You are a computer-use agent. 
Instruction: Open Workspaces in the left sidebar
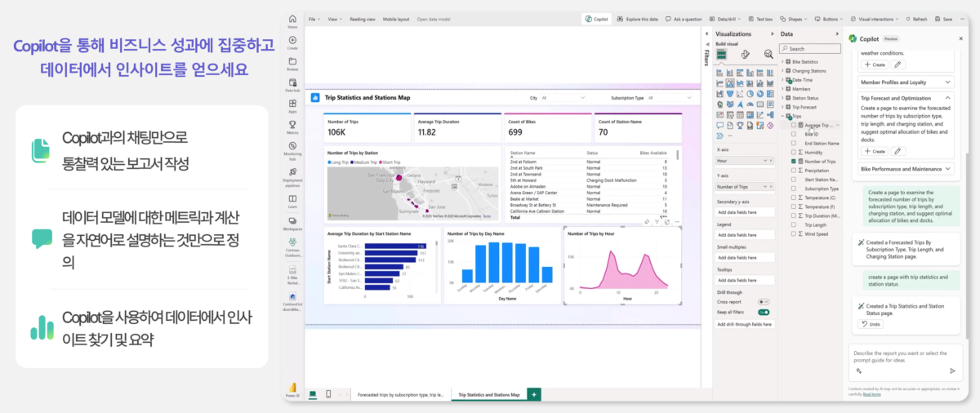click(x=292, y=224)
